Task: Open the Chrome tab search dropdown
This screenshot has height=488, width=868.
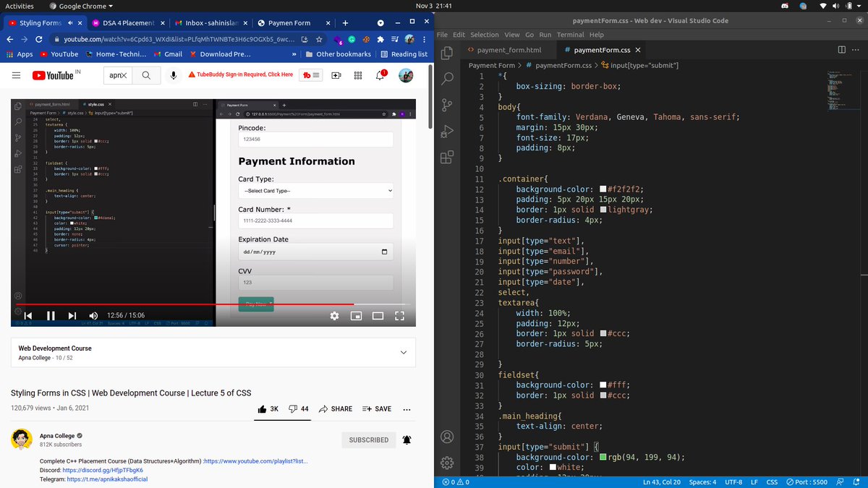Action: pyautogui.click(x=380, y=23)
